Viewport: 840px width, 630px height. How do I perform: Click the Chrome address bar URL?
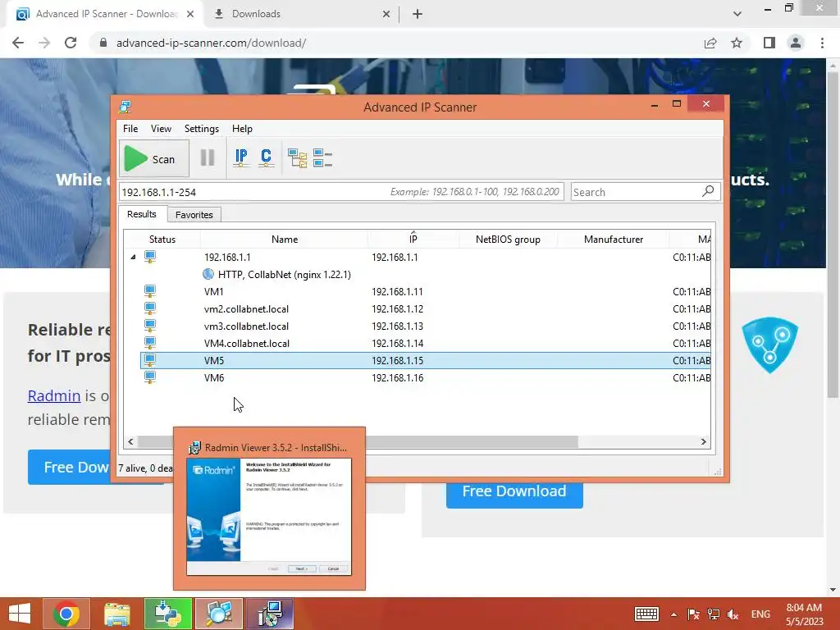(211, 43)
